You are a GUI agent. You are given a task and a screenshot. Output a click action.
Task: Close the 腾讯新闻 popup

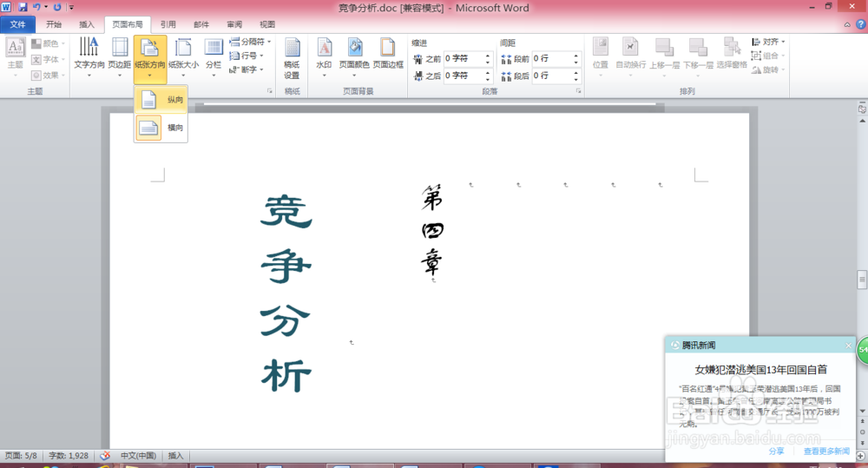click(x=849, y=346)
